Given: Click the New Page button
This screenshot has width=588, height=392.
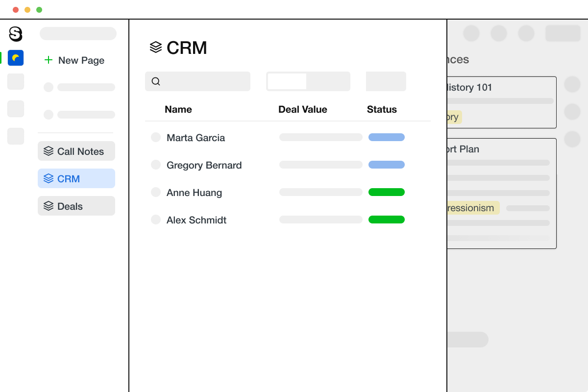Looking at the screenshot, I should coord(81,60).
